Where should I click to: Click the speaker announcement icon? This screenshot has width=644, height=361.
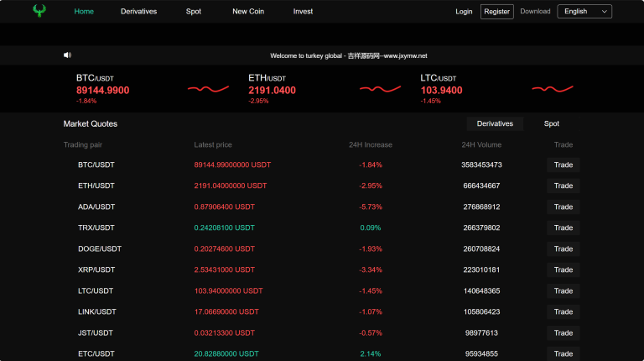point(67,55)
